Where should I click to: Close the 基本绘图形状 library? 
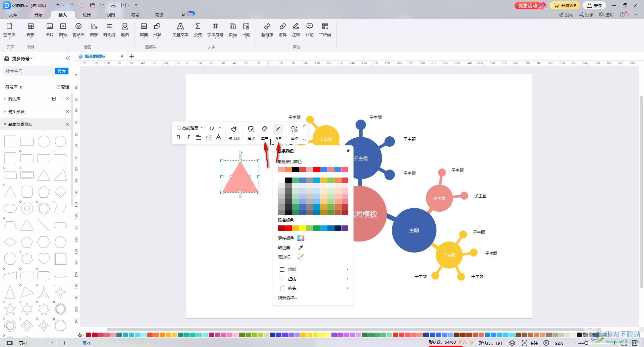pos(67,125)
